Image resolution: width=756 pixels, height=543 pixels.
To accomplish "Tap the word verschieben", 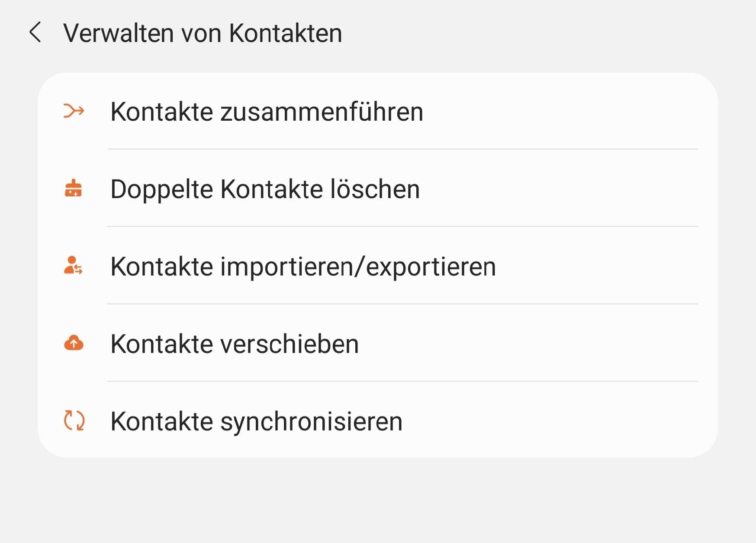I will click(x=290, y=344).
